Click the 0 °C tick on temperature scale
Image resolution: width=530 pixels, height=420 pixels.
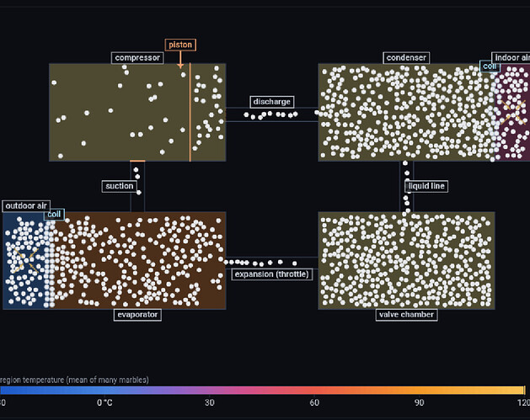pos(104,402)
